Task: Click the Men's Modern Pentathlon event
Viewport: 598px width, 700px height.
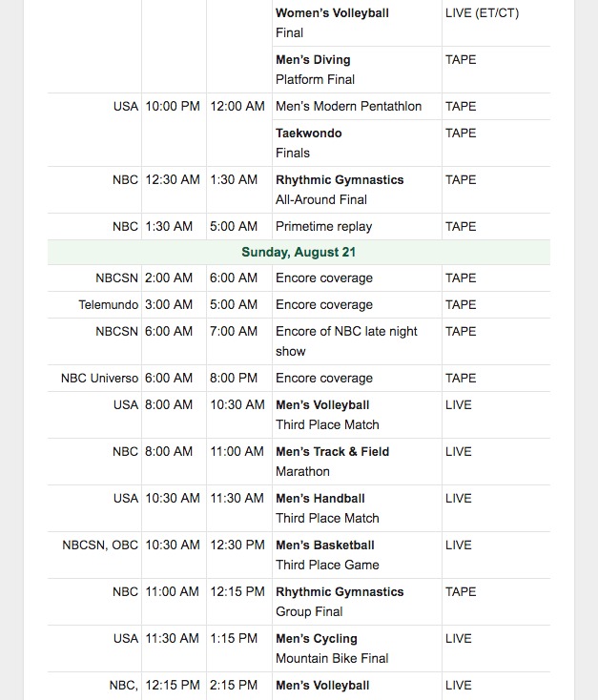Action: click(x=348, y=106)
